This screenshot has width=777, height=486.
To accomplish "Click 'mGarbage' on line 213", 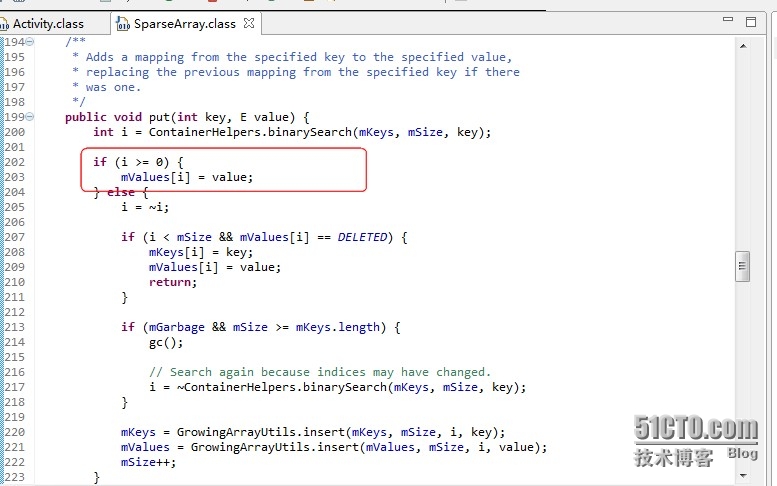I will point(177,327).
